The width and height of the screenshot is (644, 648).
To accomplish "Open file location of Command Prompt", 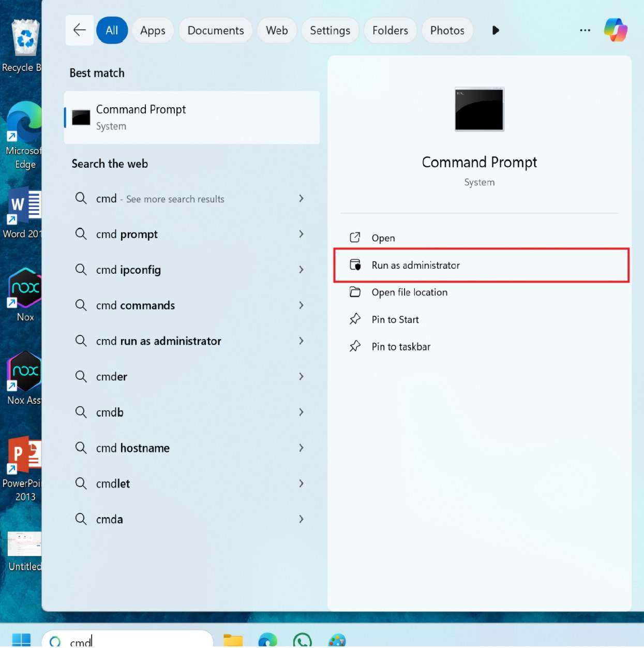I will click(409, 292).
